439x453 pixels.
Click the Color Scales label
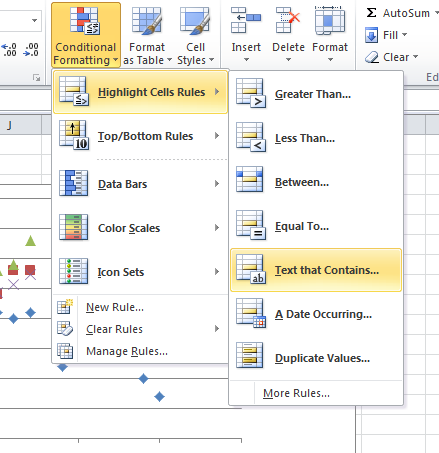coord(129,228)
